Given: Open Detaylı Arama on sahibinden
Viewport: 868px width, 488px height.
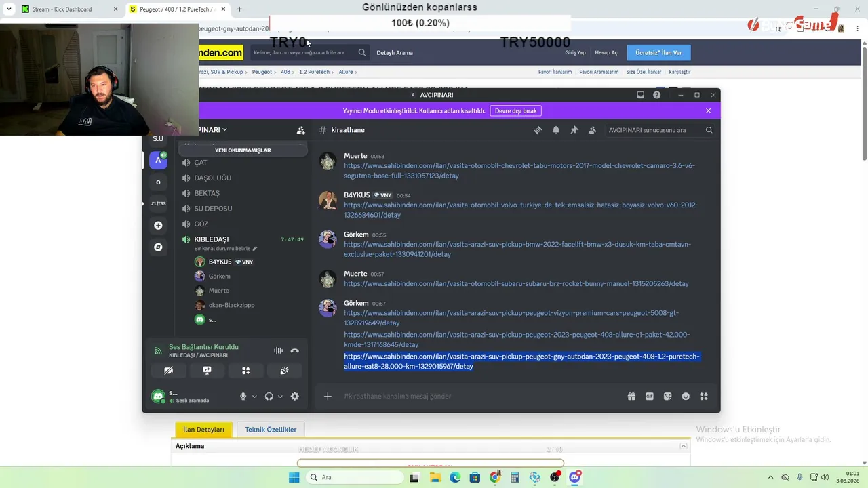Looking at the screenshot, I should (395, 53).
